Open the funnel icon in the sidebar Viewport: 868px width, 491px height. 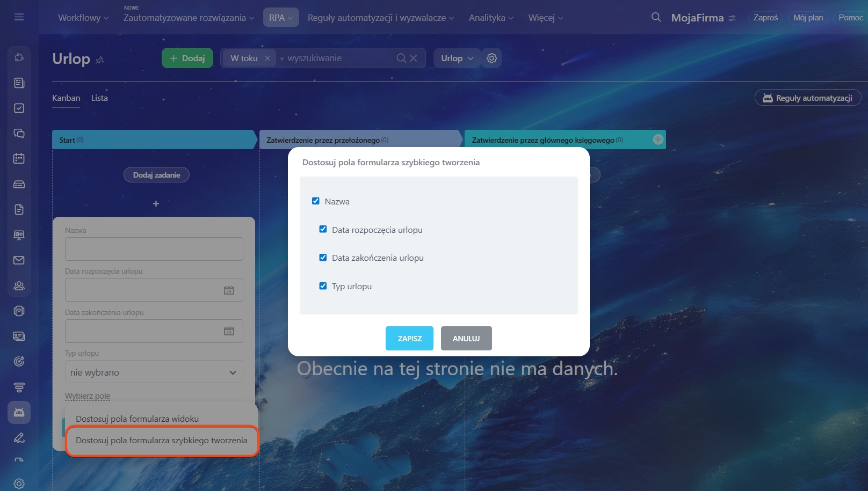point(19,387)
